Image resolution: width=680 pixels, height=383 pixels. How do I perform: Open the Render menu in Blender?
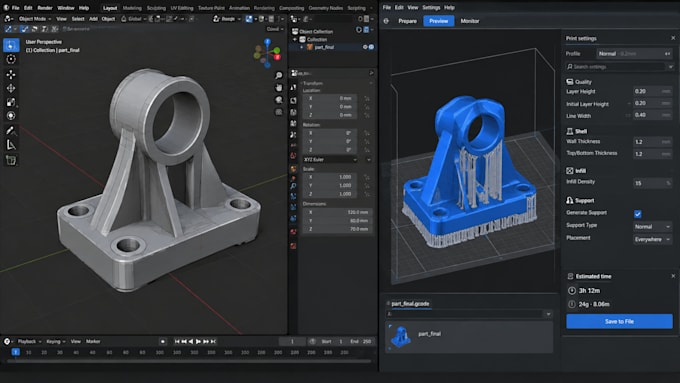(45, 8)
